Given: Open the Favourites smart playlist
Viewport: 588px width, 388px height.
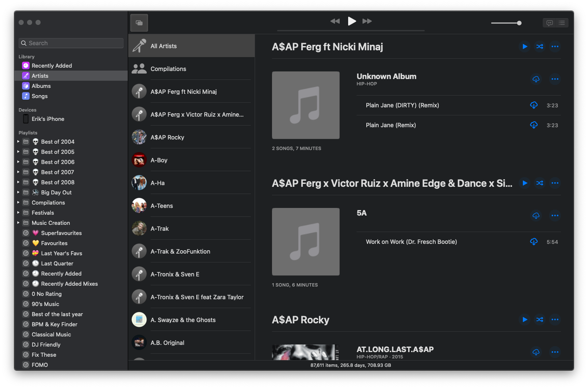Looking at the screenshot, I should [71, 243].
